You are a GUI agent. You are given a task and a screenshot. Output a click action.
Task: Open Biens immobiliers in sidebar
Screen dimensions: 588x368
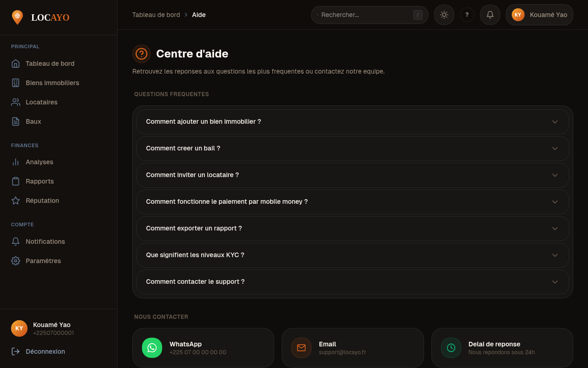[x=52, y=83]
